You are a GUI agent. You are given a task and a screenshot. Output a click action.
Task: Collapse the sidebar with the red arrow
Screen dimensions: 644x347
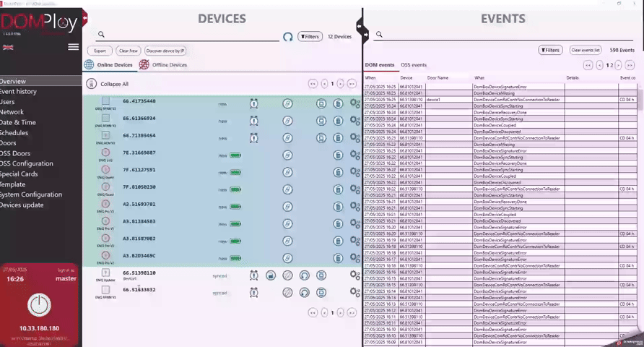point(85,18)
